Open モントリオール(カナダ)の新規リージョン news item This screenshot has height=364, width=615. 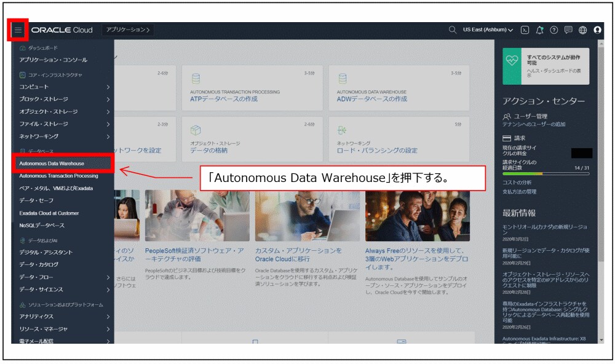coord(545,230)
